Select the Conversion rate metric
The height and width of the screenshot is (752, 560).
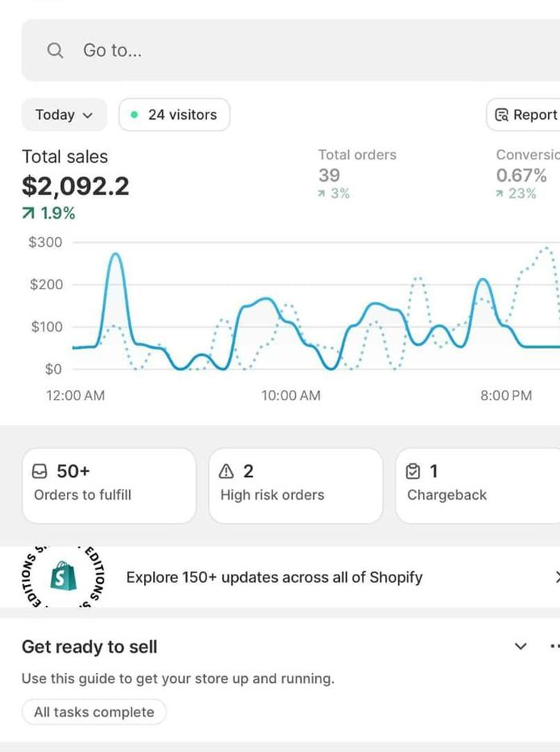point(527,174)
